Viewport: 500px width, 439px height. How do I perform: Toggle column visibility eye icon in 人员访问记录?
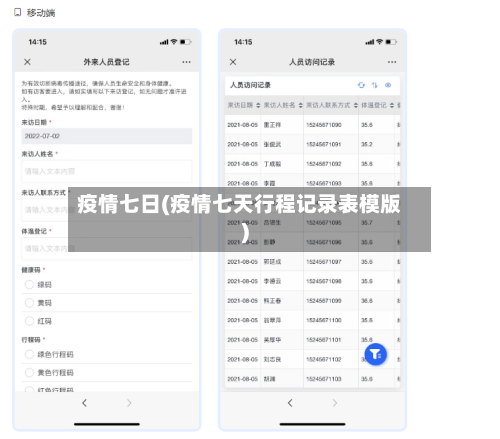tap(388, 85)
